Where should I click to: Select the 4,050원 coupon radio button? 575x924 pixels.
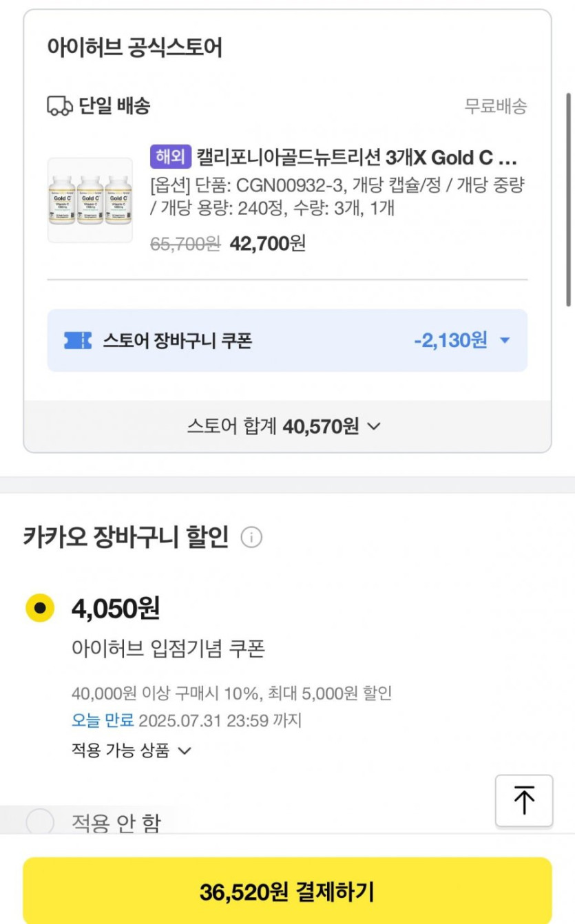[40, 608]
